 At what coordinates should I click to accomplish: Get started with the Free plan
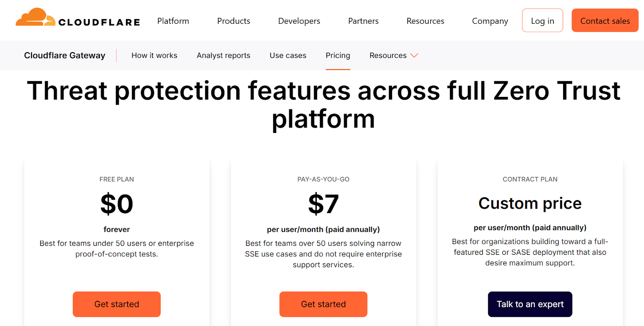[117, 304]
